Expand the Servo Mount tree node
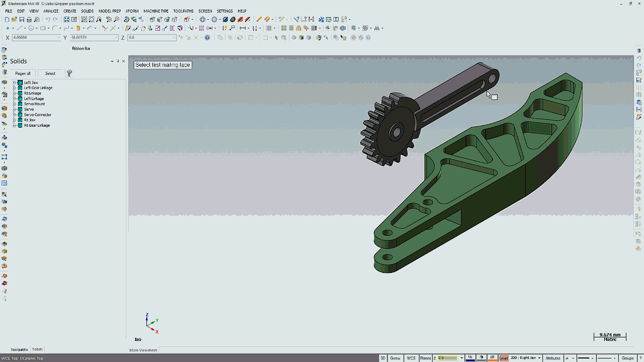Screen dimensions: 644x362 pos(15,104)
